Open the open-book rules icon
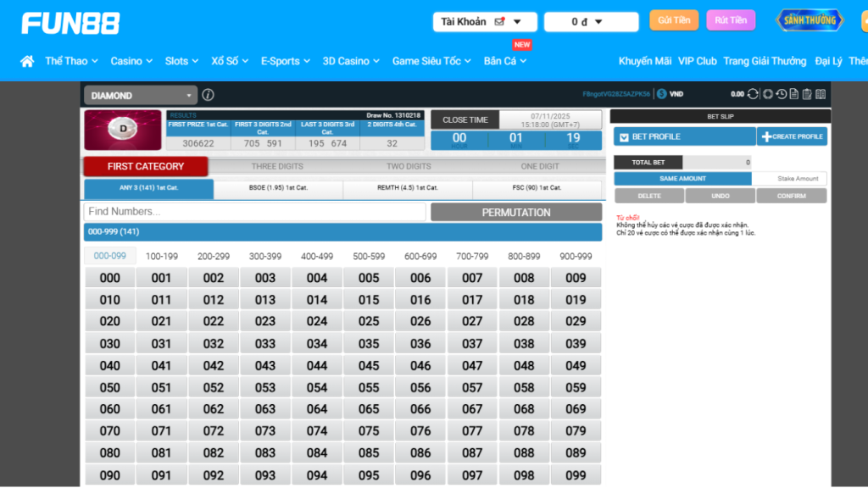 coord(821,94)
